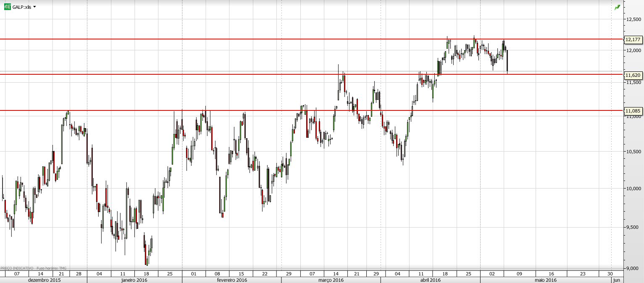Screen dimensions: 644x283
Task: Click the 08 date tick on time axis
Action: click(x=217, y=274)
